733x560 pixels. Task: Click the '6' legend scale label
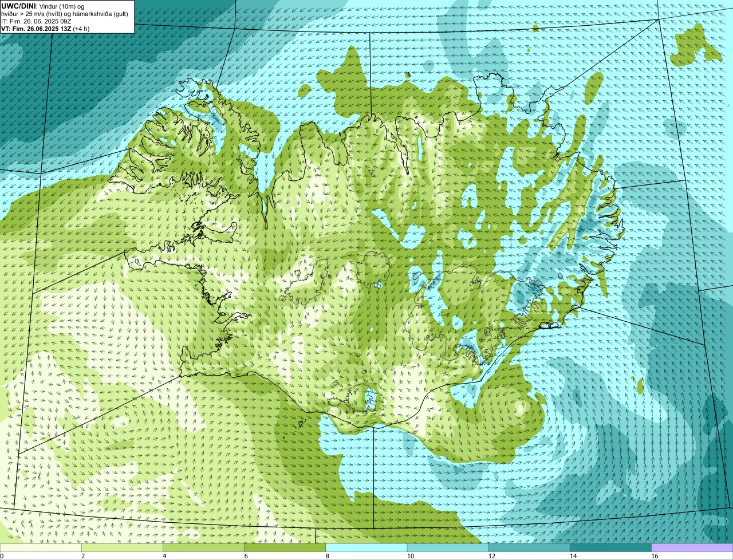(246, 556)
